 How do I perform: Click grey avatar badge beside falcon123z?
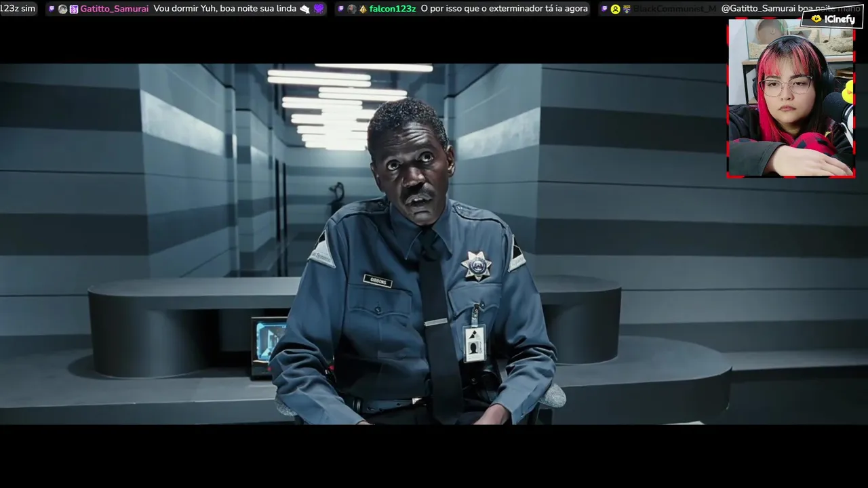pyautogui.click(x=352, y=9)
